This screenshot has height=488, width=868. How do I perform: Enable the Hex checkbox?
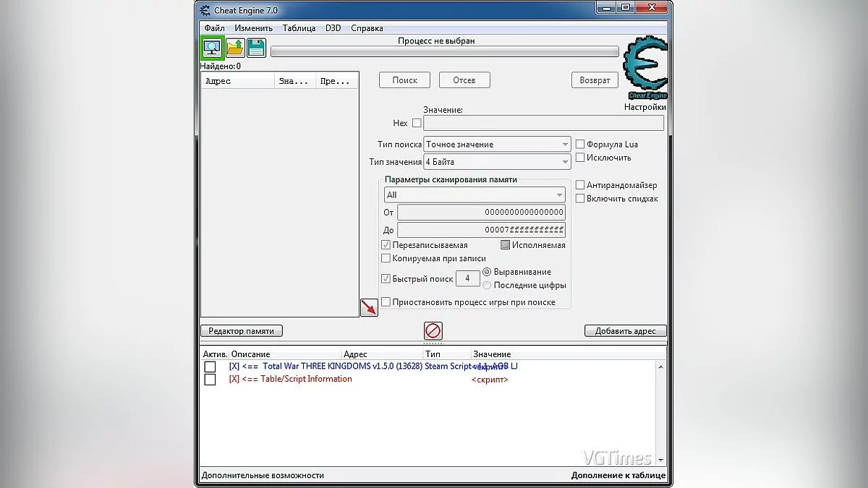pyautogui.click(x=417, y=123)
